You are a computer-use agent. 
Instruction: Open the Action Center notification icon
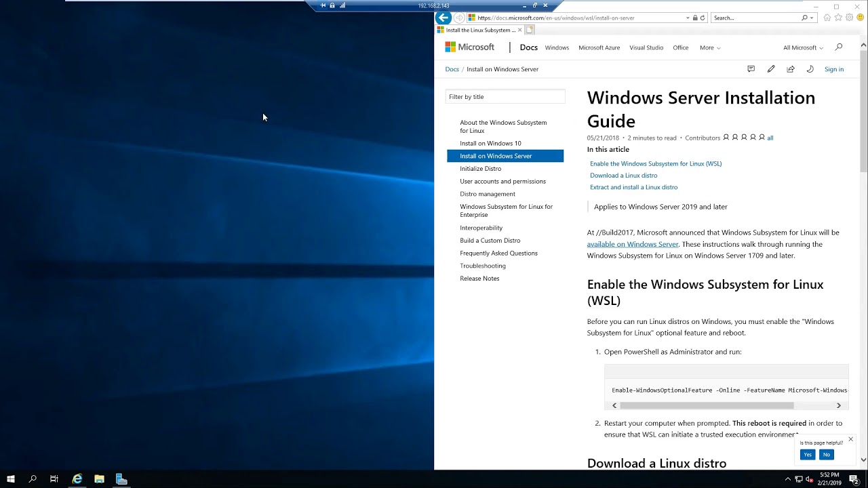coord(854,479)
